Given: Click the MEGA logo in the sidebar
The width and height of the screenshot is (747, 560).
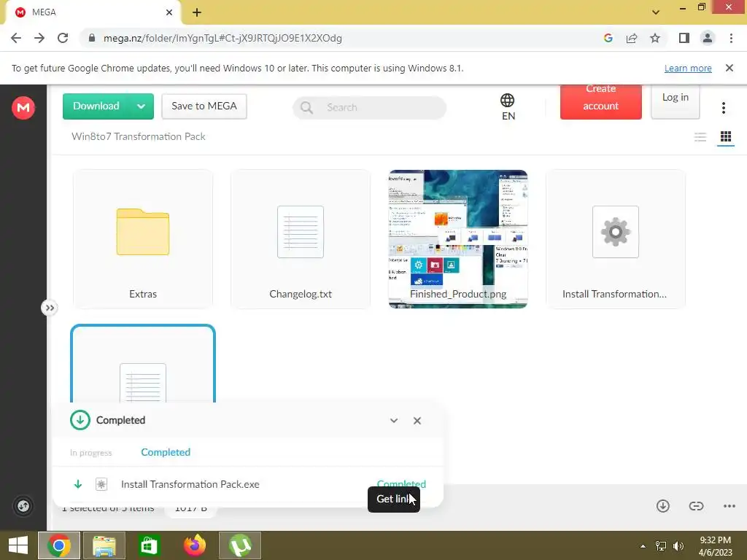Looking at the screenshot, I should (x=23, y=108).
